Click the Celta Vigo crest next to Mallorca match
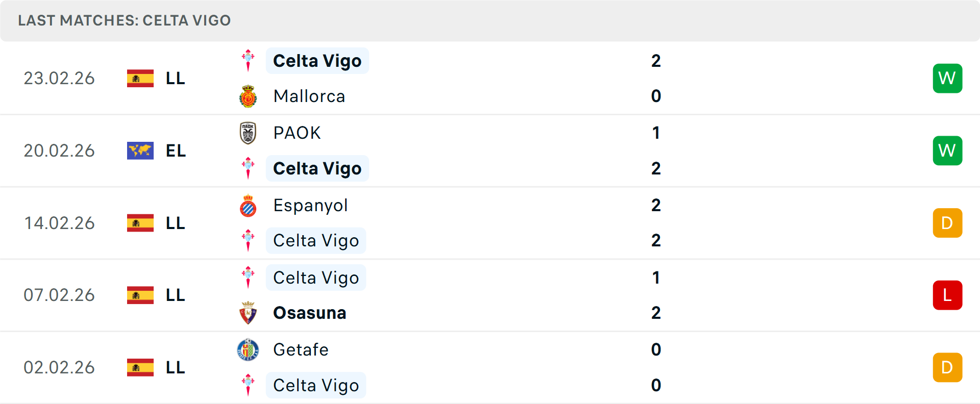 [x=248, y=60]
